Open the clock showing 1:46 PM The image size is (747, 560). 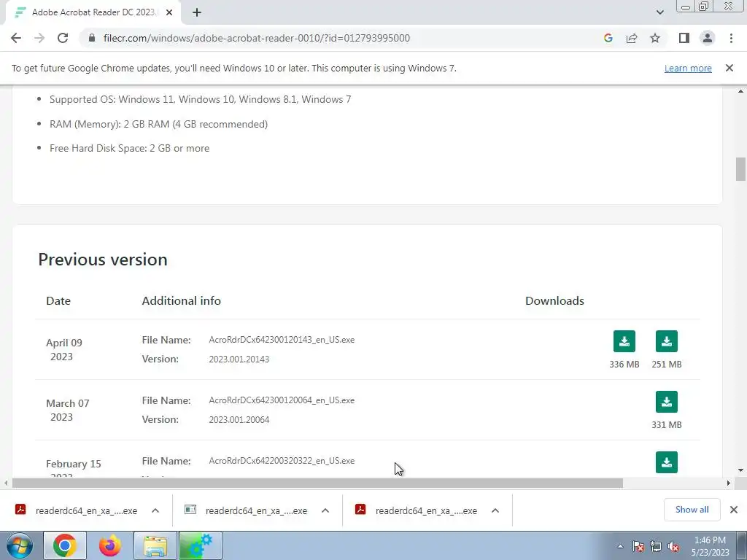coord(710,546)
